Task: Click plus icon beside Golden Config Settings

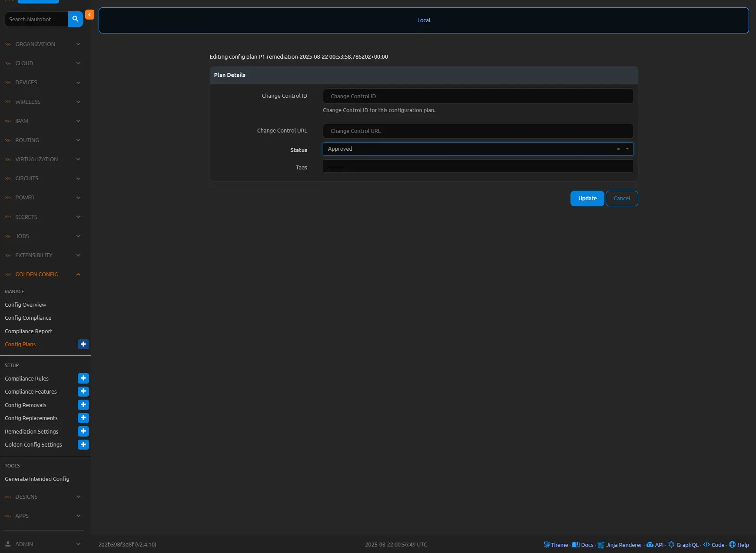Action: [83, 445]
